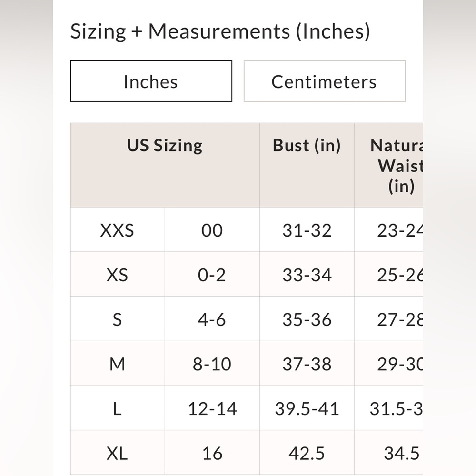476x476 pixels.
Task: Click the Bust (in) column header
Action: [307, 165]
